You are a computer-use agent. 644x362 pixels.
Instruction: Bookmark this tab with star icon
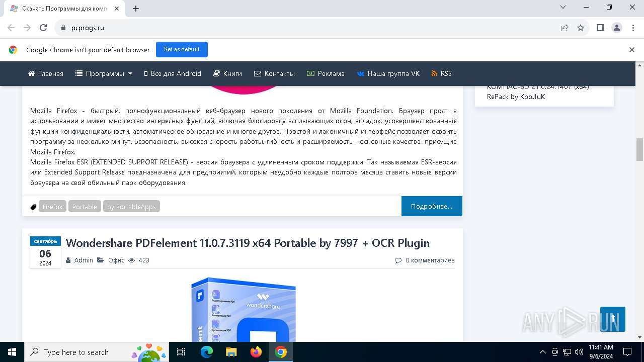581,28
